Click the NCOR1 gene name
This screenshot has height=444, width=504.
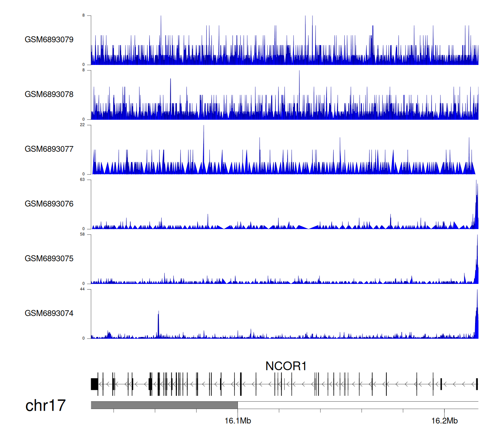286,366
